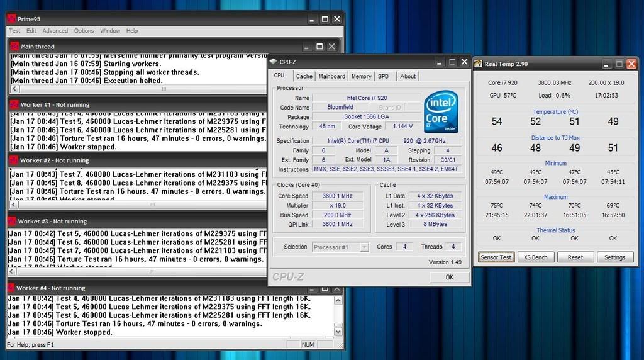This screenshot has height=360, width=644.
Task: Click the Worker #3 window icon
Action: 12,221
